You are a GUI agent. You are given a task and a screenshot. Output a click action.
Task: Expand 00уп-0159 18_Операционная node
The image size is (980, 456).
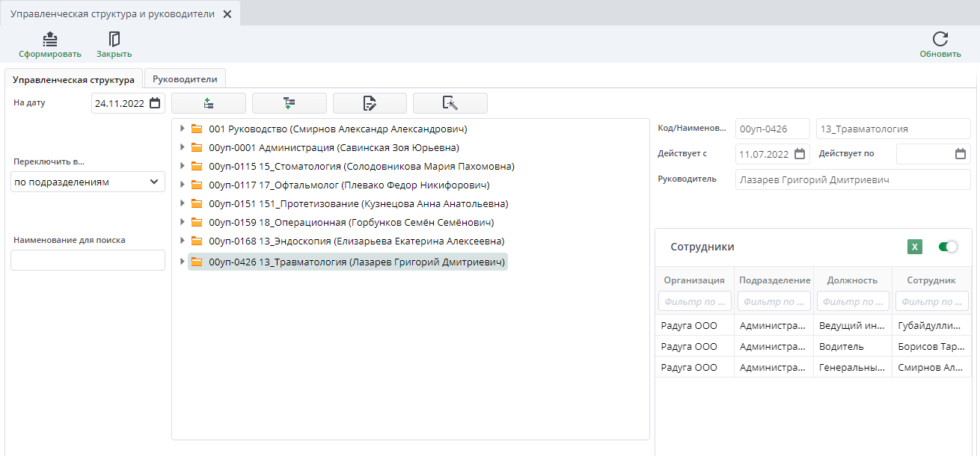(x=182, y=222)
